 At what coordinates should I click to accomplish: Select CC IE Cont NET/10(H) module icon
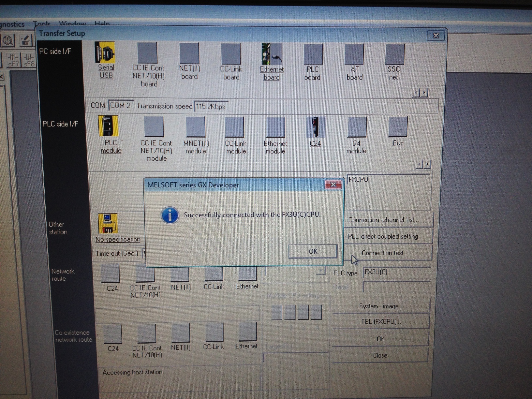(154, 127)
